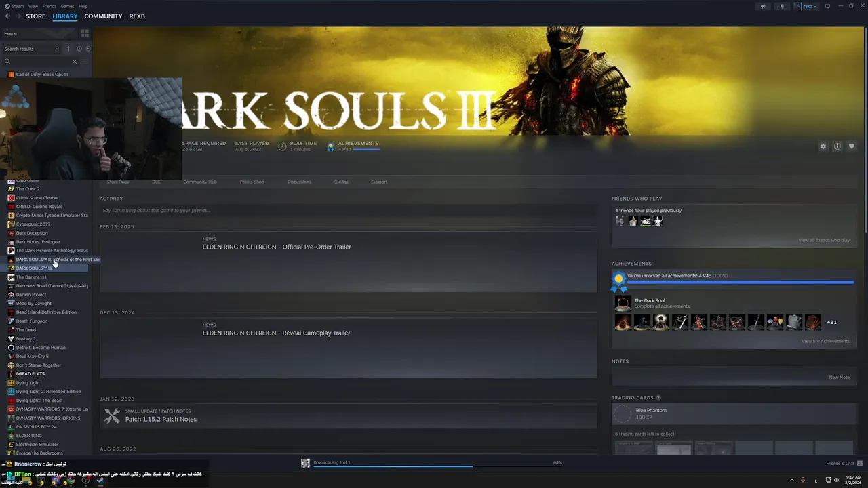Open the game settings gear icon
This screenshot has width=868, height=488.
(823, 146)
